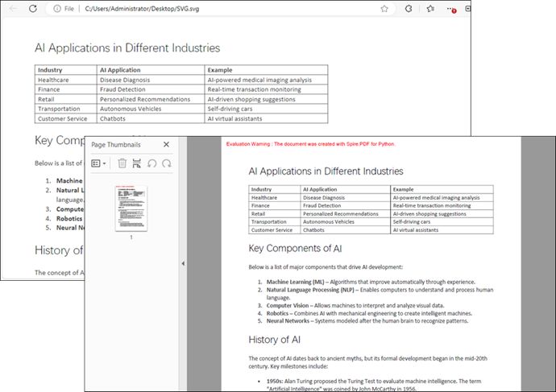Screen dimensions: 556x392
Task: Click Finance cell in PDF table
Action: click(275, 205)
